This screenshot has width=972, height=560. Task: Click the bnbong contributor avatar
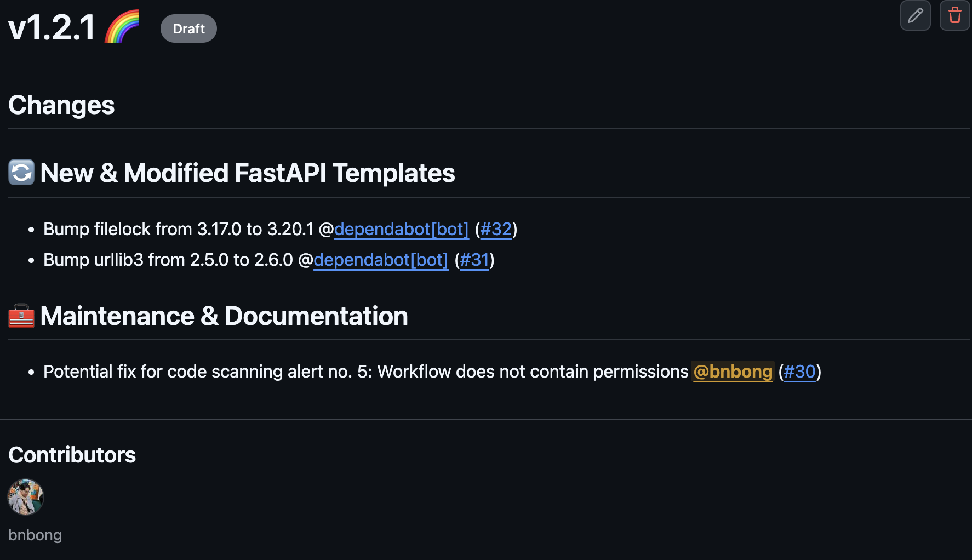point(26,497)
